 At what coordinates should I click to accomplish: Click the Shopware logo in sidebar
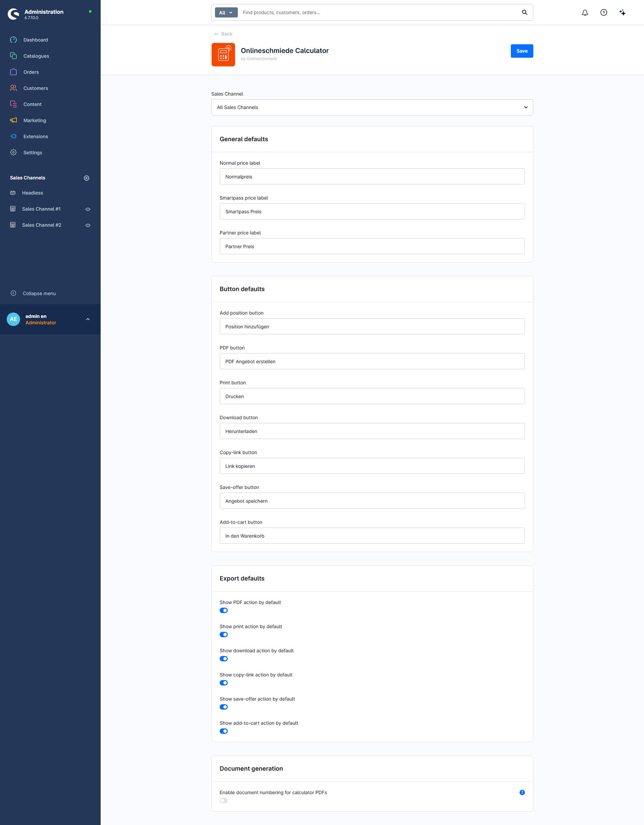[13, 14]
